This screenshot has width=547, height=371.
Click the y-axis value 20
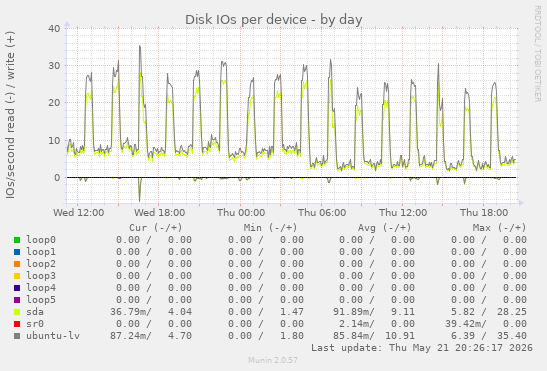tap(54, 103)
